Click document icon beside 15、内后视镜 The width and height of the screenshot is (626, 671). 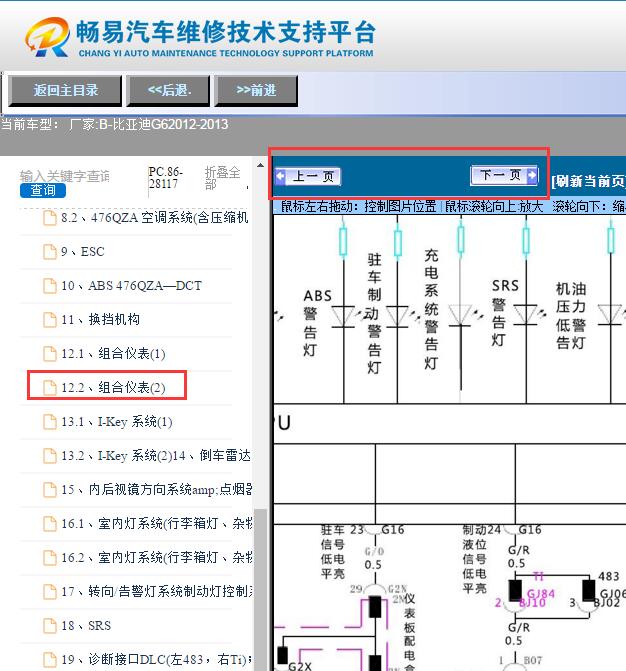click(x=50, y=490)
